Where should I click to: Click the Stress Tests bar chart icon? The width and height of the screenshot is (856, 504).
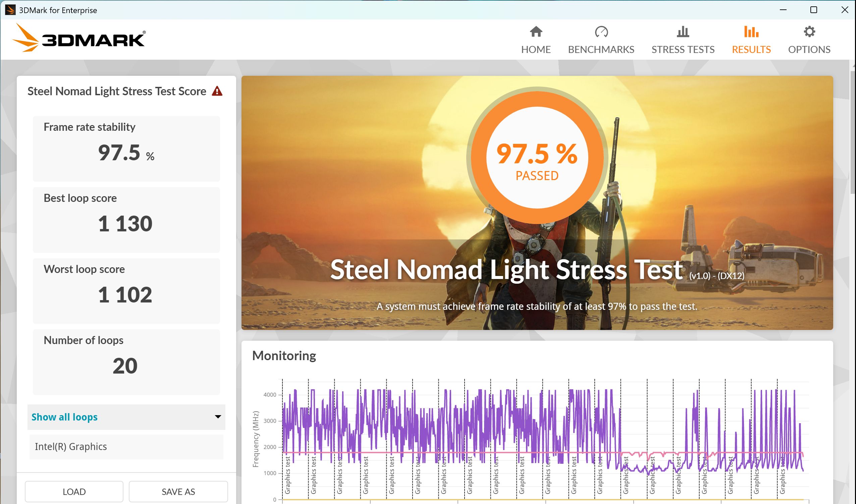point(683,32)
